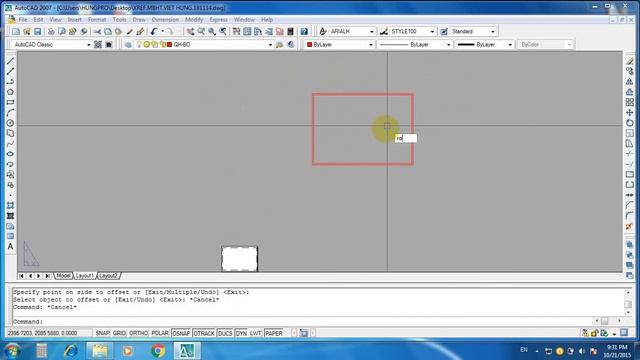Viewport: 640px width, 360px height.
Task: Toggle DUCS in status bar
Action: click(x=225, y=333)
